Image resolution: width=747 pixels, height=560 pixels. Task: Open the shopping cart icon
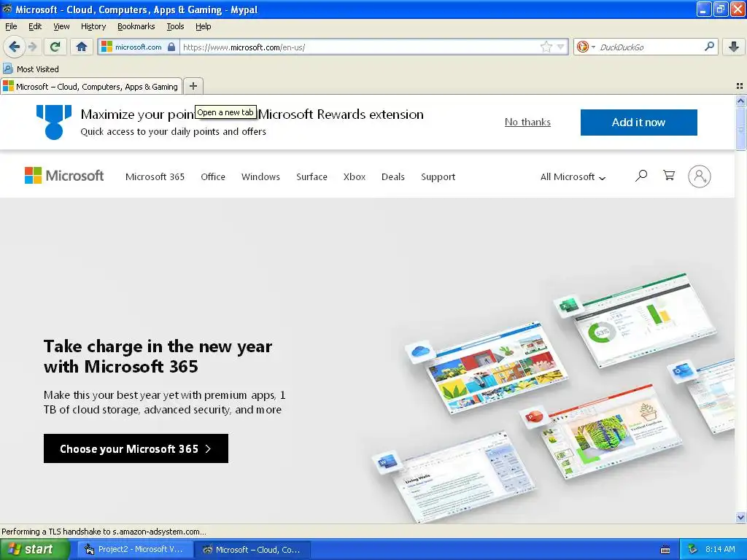669,175
